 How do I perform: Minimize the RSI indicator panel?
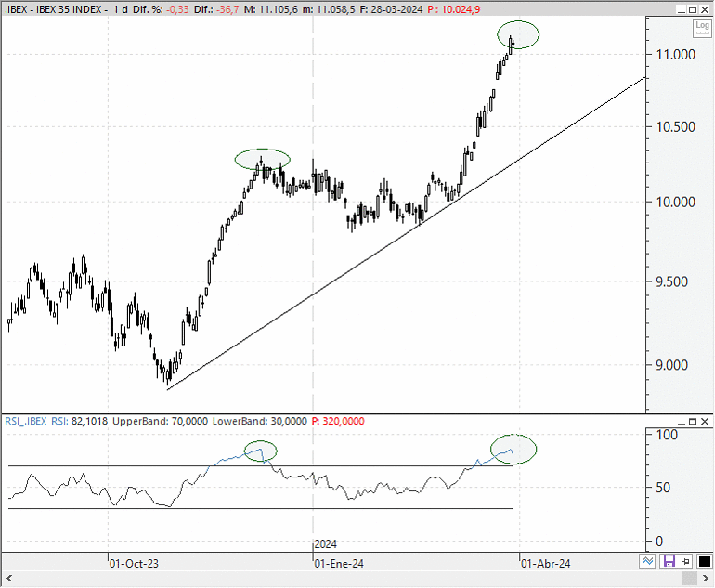682,422
